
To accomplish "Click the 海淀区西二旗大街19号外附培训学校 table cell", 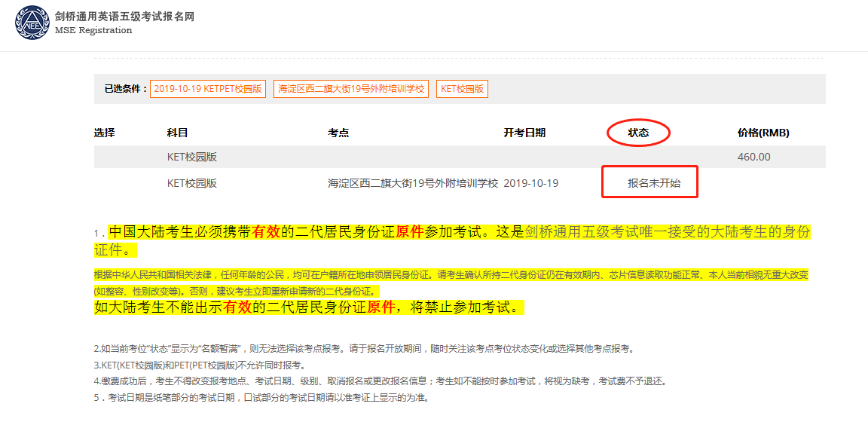I will (x=413, y=183).
